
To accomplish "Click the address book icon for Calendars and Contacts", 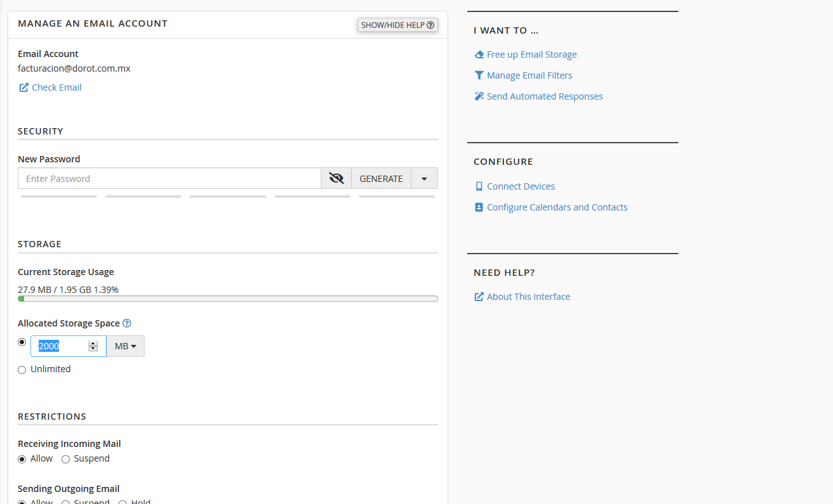I will pos(479,207).
